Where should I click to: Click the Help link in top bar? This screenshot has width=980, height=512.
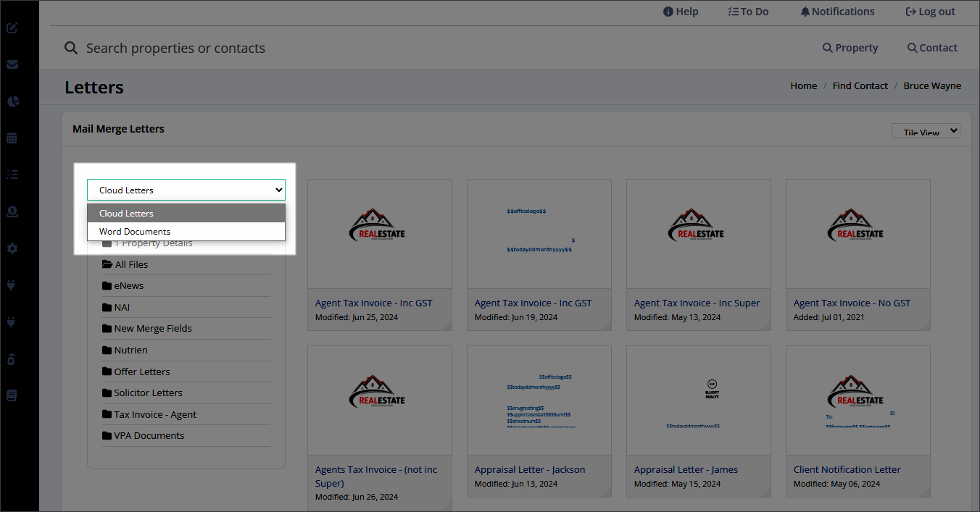[x=681, y=12]
